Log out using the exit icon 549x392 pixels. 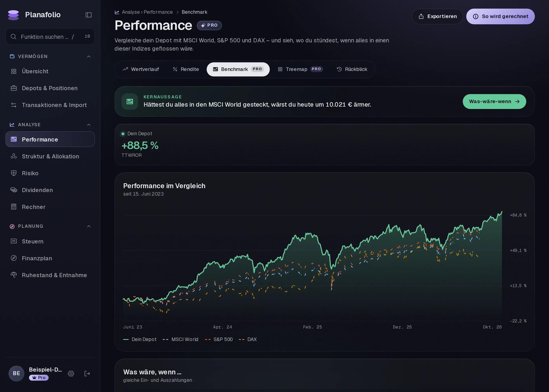click(87, 374)
